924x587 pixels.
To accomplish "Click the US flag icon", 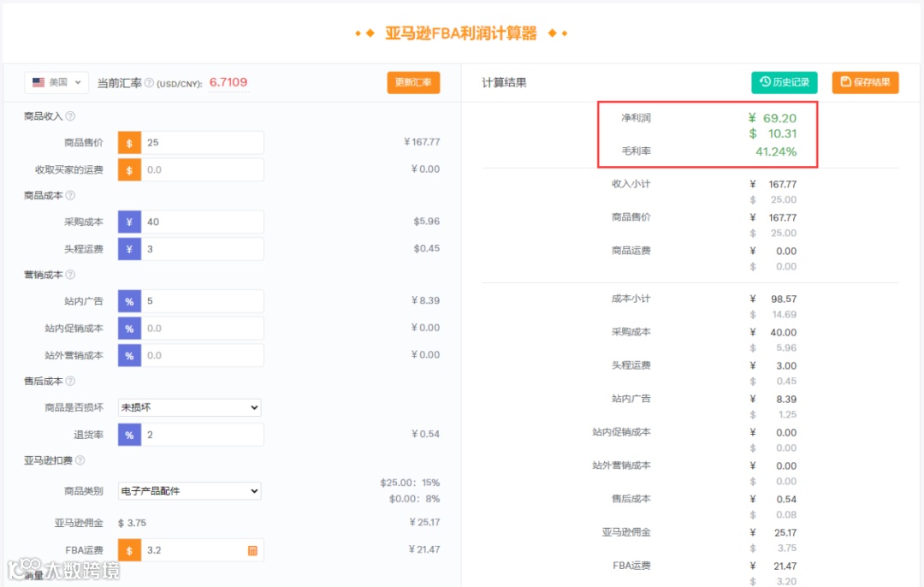I will [x=38, y=82].
